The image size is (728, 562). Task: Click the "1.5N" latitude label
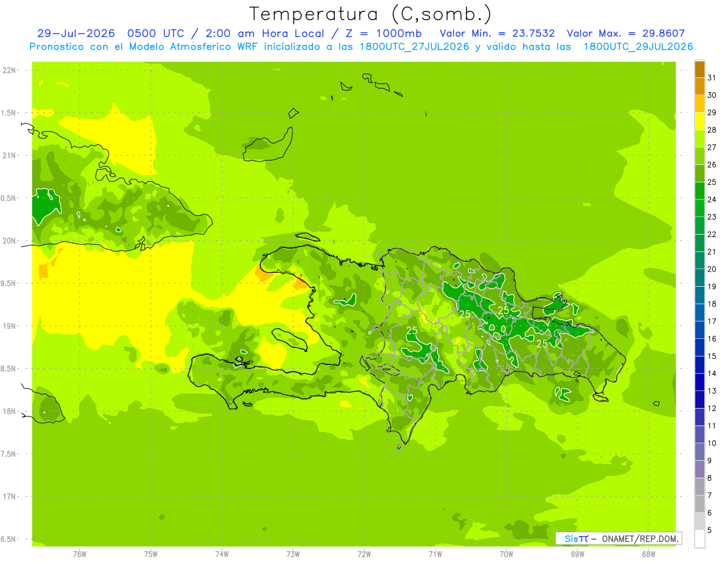point(8,113)
